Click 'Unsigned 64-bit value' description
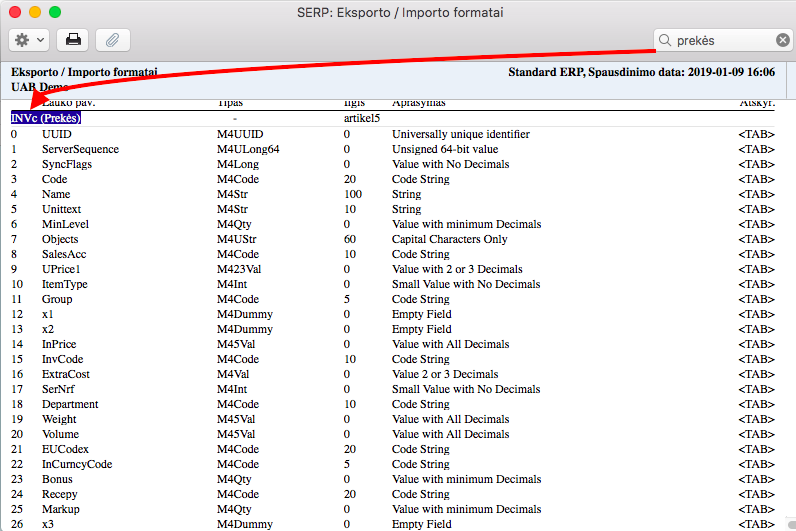The image size is (796, 531). tap(445, 149)
